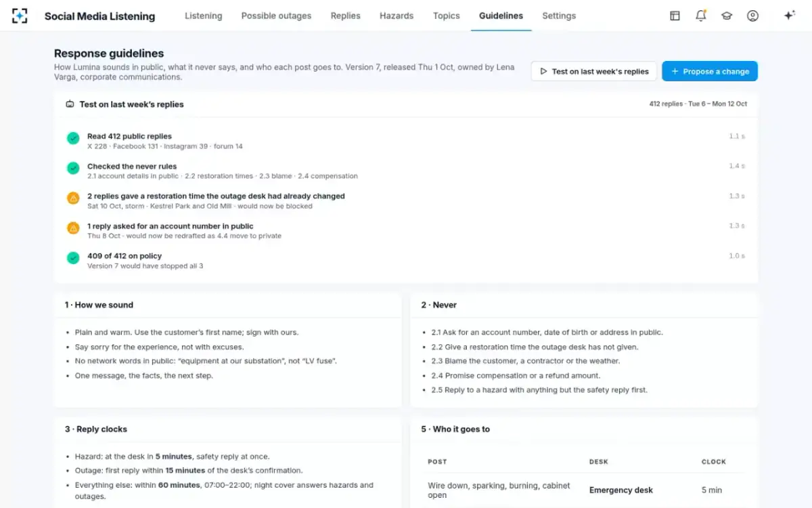Click the Social Media Listening app title

pos(99,16)
